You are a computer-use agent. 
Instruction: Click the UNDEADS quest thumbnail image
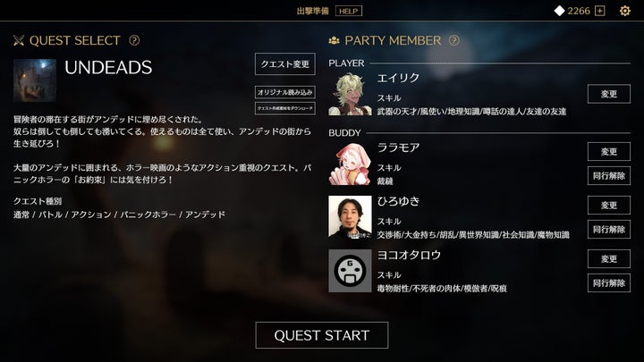[35, 80]
